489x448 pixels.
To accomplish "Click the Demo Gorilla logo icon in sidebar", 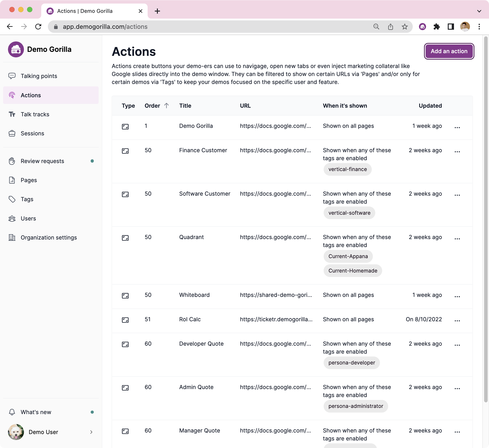I will tap(16, 49).
